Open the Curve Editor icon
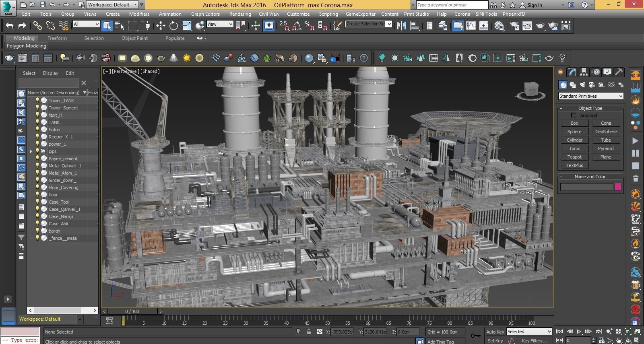This screenshot has width=644, height=344. pos(471,26)
